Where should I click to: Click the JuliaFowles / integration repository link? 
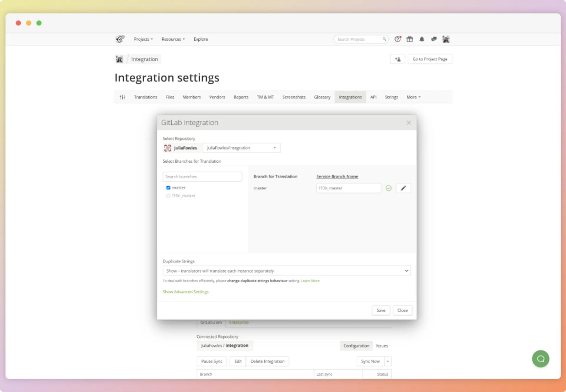click(225, 345)
